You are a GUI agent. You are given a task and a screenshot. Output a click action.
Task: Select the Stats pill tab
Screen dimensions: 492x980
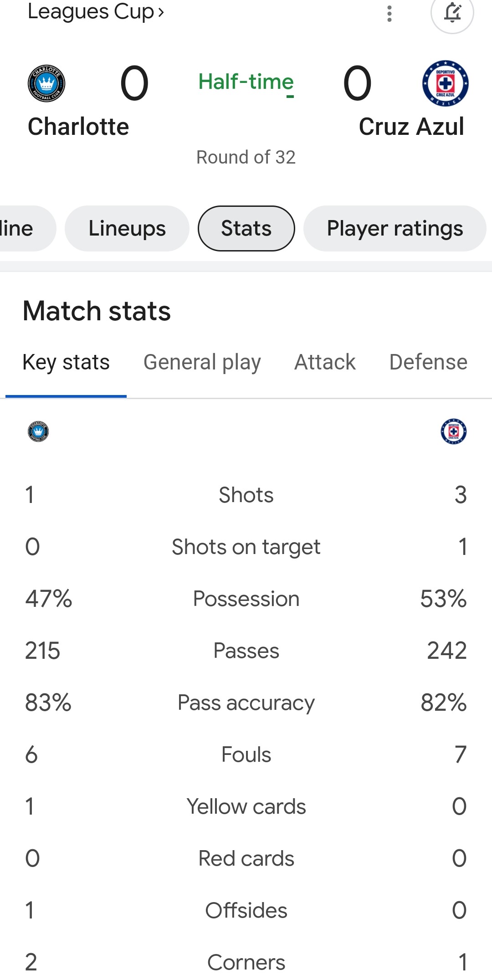(246, 228)
